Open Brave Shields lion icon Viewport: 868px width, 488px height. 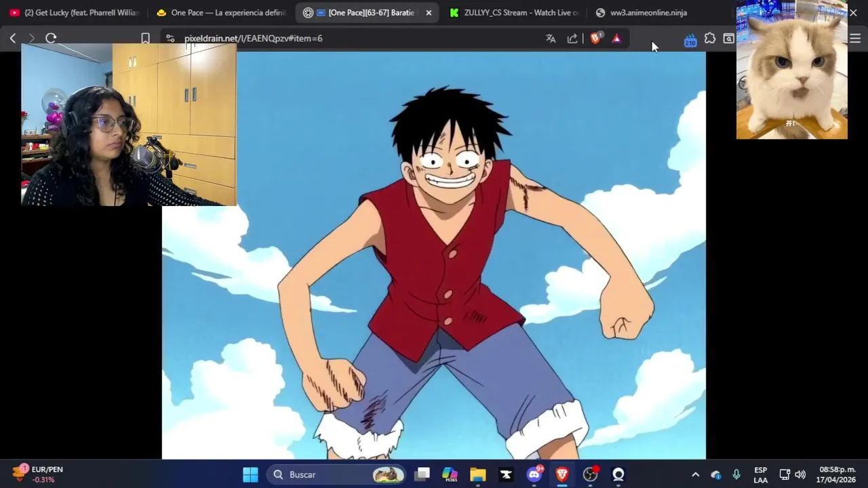[x=595, y=39]
